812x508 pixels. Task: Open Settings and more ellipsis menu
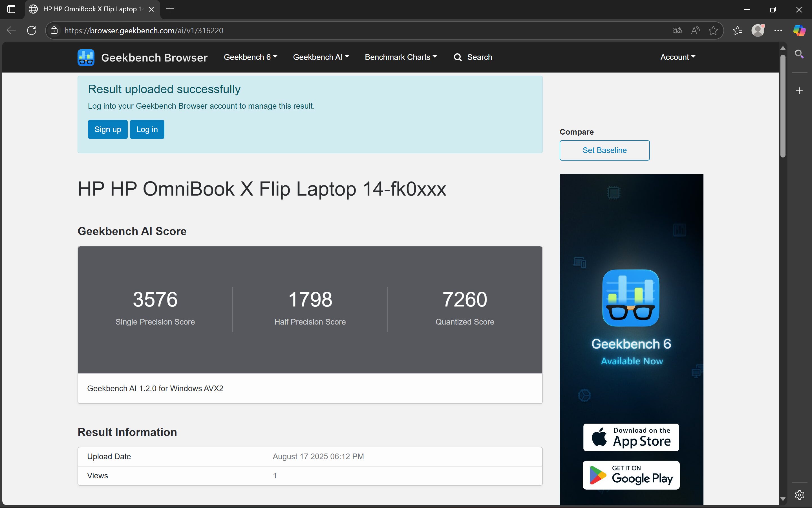click(x=778, y=30)
